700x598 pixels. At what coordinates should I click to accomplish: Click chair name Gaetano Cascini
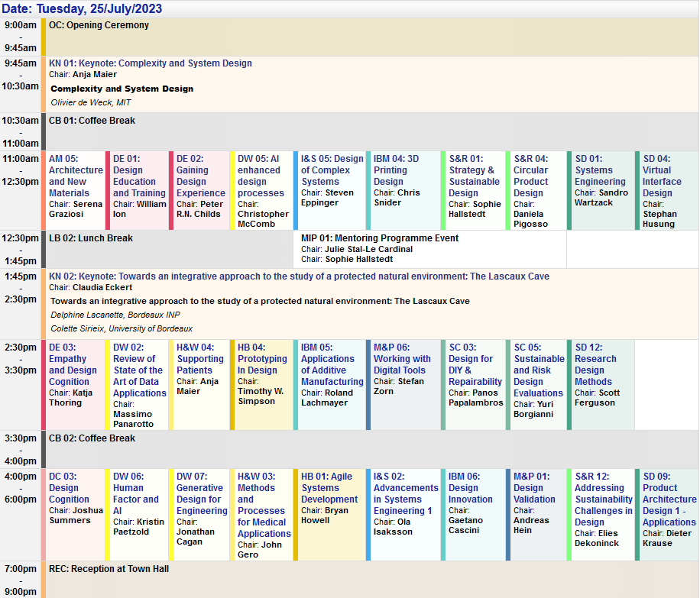tap(465, 525)
